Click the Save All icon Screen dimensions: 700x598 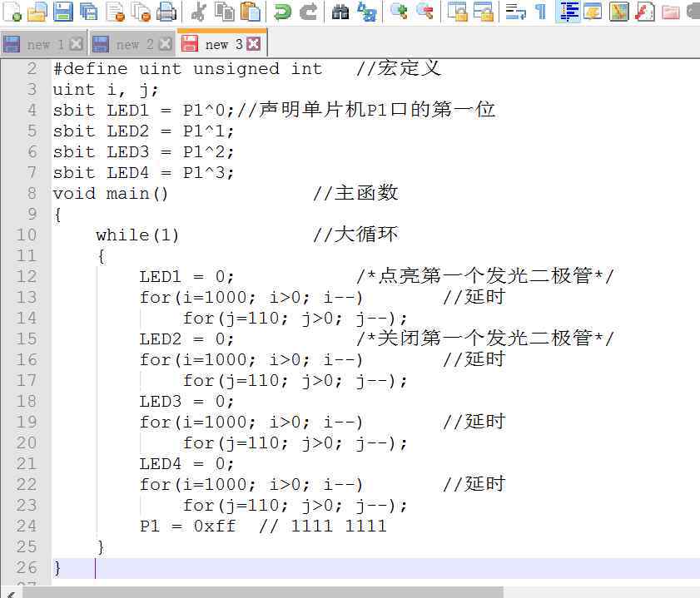pos(89,11)
